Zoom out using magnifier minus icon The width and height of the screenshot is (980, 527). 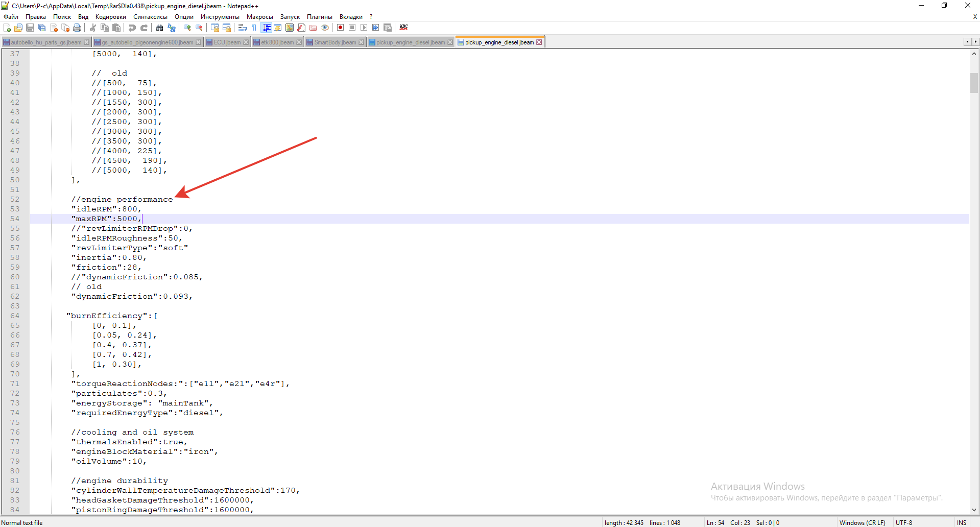pos(199,28)
